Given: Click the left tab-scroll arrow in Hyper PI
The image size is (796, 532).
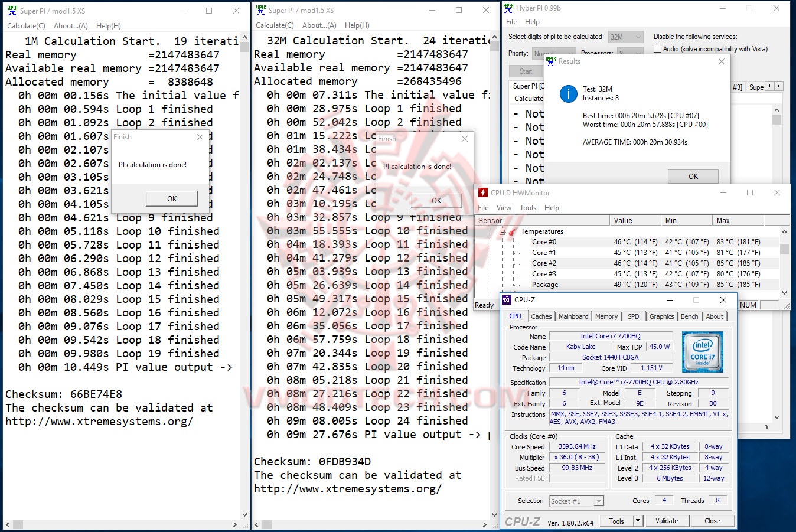Looking at the screenshot, I should [769, 86].
